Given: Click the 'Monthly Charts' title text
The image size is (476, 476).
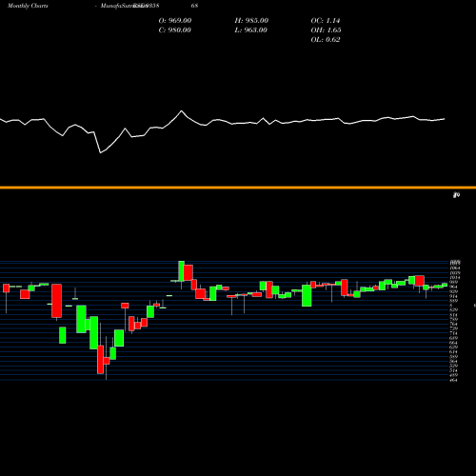Looking at the screenshot, I should coord(28,6).
